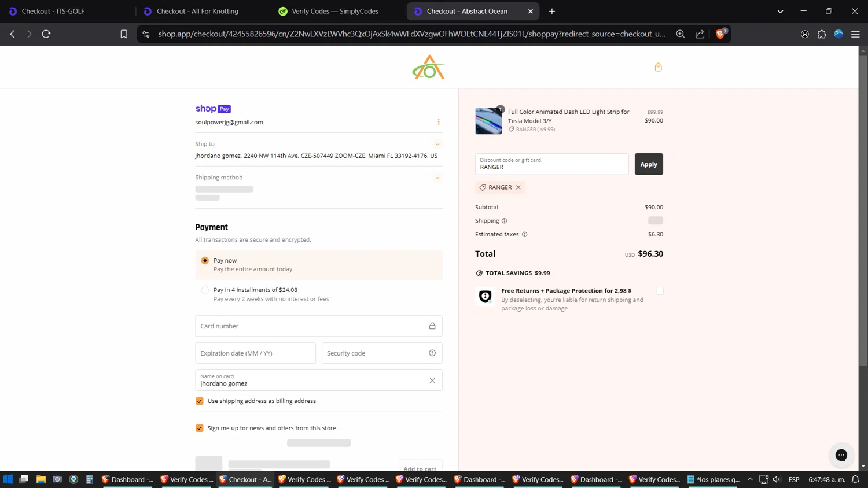Open the shopping bag cart icon
868x488 pixels.
pos(658,67)
